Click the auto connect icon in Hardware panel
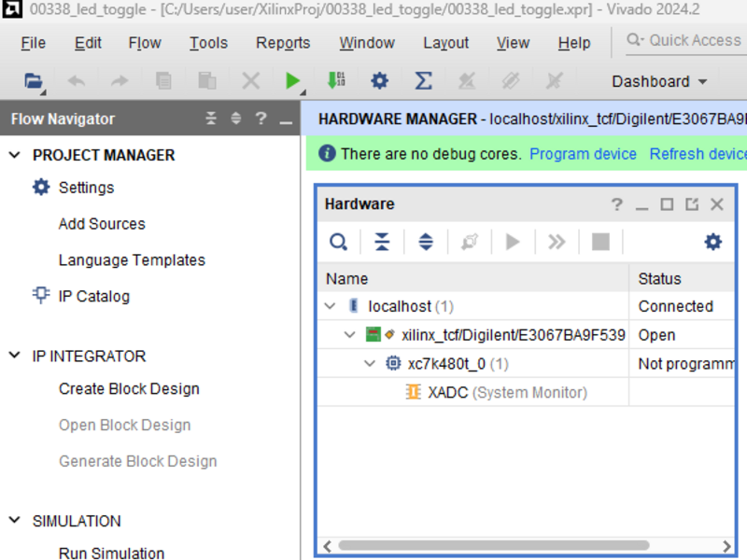Viewport: 747px width, 560px height. click(470, 242)
